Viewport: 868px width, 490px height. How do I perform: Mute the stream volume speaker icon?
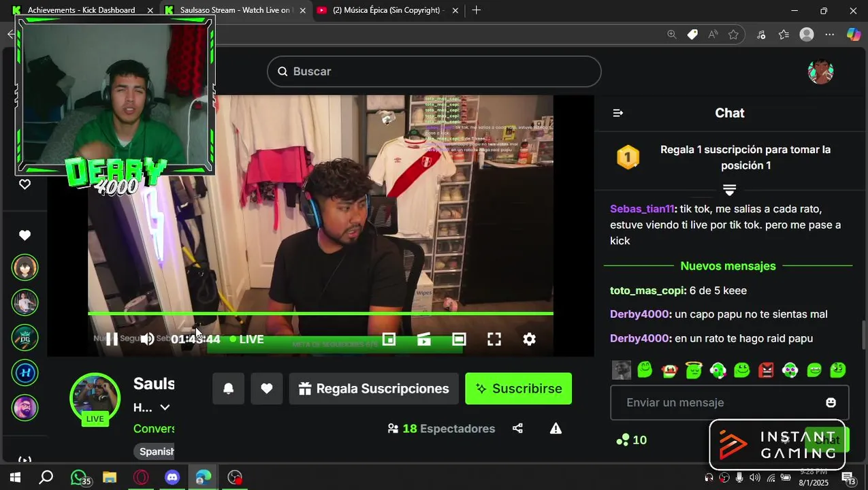[147, 339]
